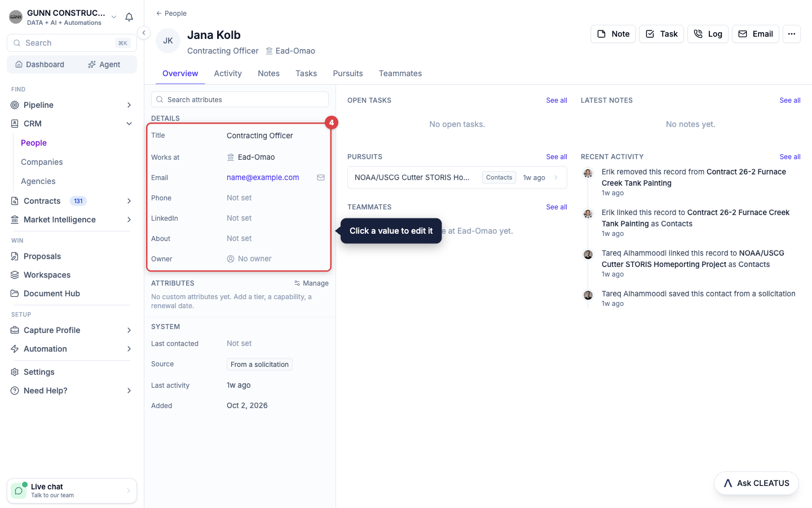Switch to the Notes tab
The image size is (812, 508).
[x=268, y=73]
